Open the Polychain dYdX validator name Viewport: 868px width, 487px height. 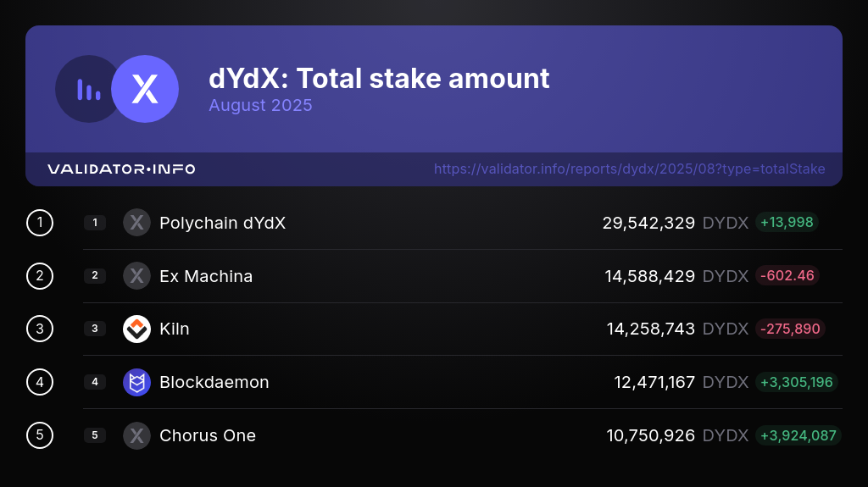(222, 223)
